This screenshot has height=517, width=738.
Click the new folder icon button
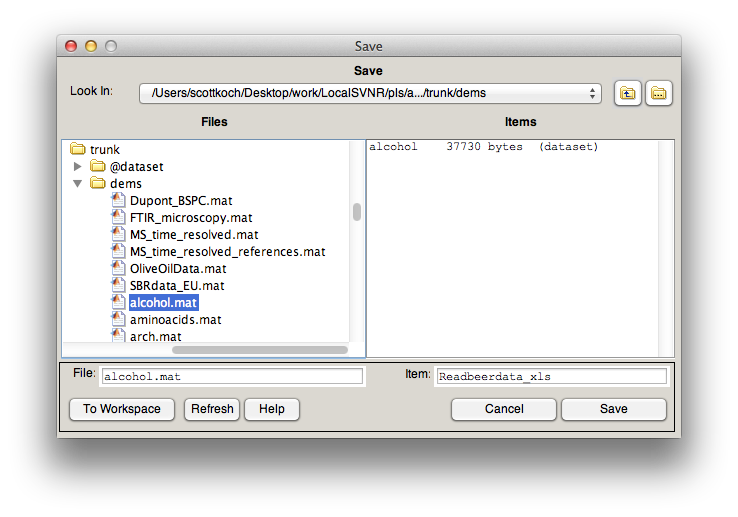point(659,93)
